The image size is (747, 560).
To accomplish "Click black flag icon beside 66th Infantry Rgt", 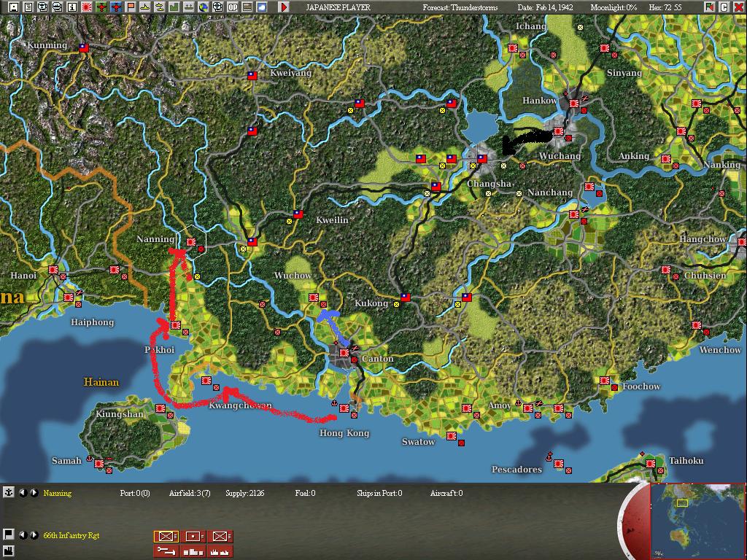I will 9,534.
